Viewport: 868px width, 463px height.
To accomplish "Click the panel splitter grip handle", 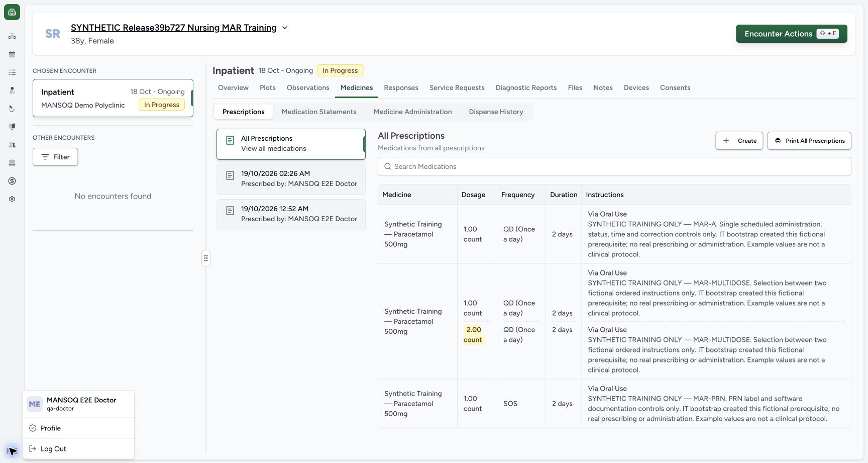I will point(206,258).
